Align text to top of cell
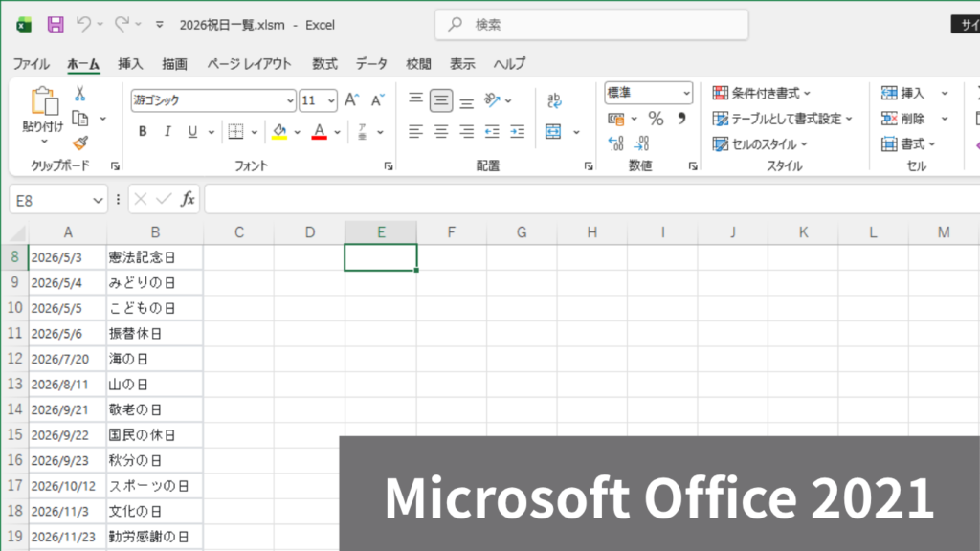This screenshot has width=980, height=551. pos(415,99)
